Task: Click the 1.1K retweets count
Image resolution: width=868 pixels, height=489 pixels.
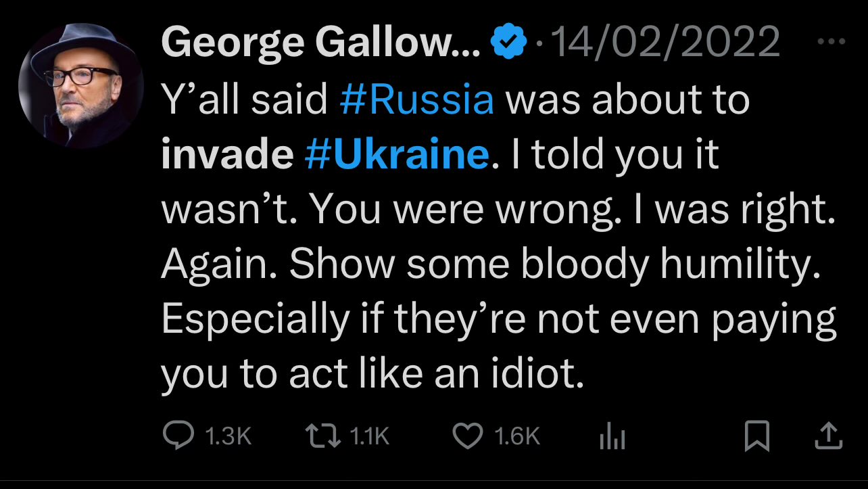Action: [x=371, y=437]
